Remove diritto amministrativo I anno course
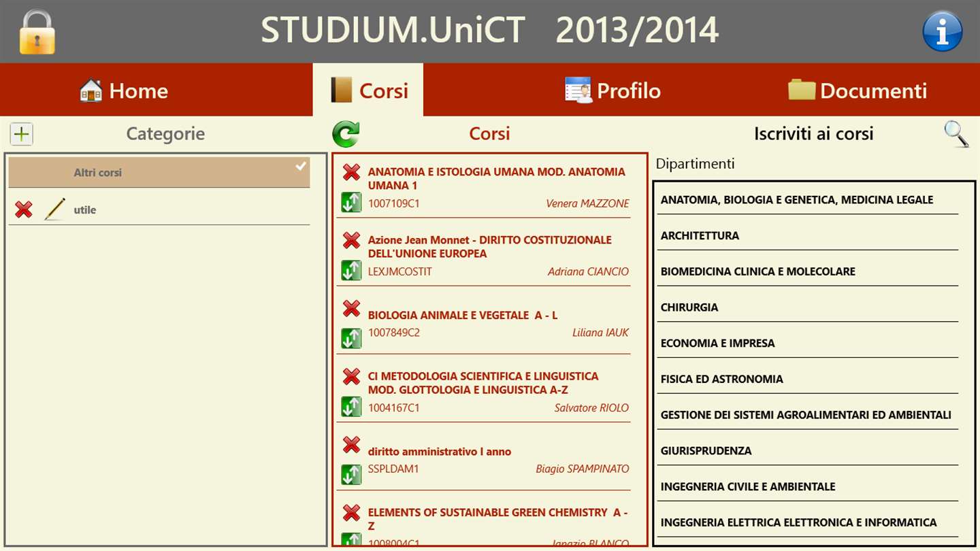This screenshot has width=980, height=551. [351, 444]
